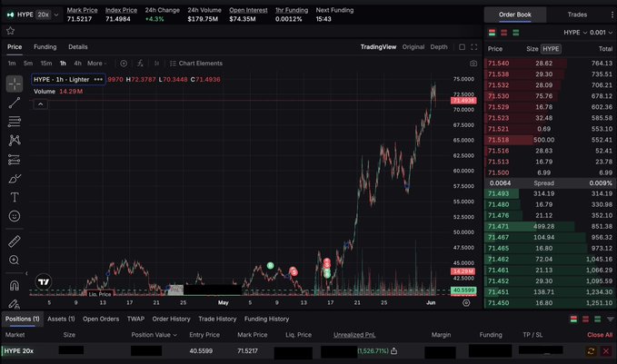Click the 71.471 bid price row
Image resolution: width=617 pixels, height=364 pixels.
click(x=550, y=226)
